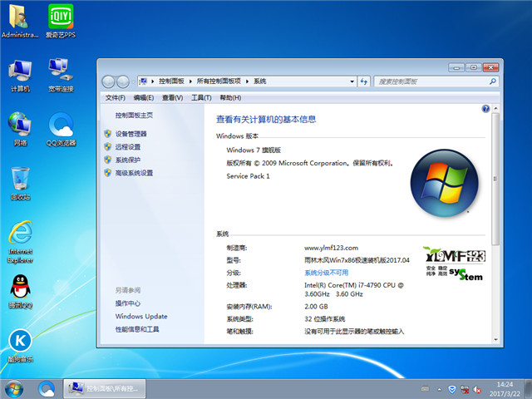Click the address bar refresh button
Image resolution: width=532 pixels, height=399 pixels.
pyautogui.click(x=364, y=81)
